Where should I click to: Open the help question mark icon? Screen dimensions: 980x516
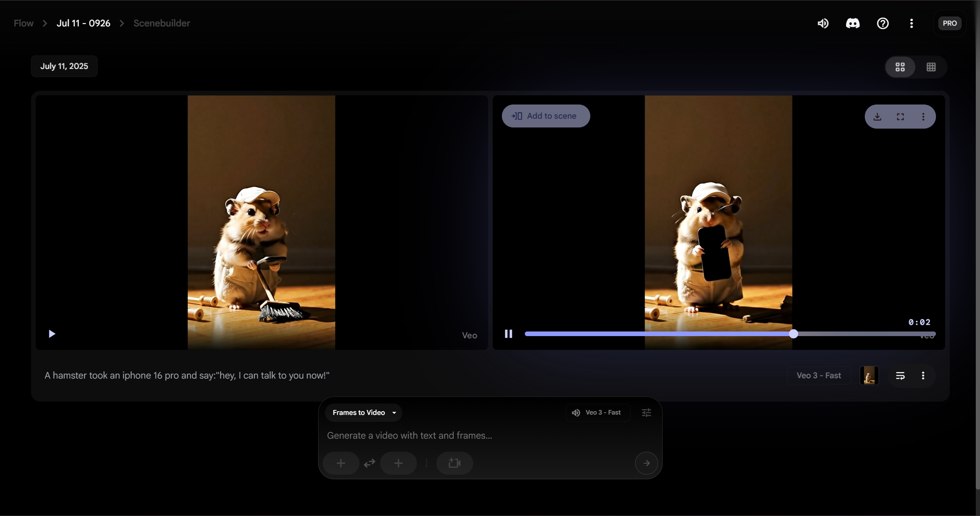point(882,23)
